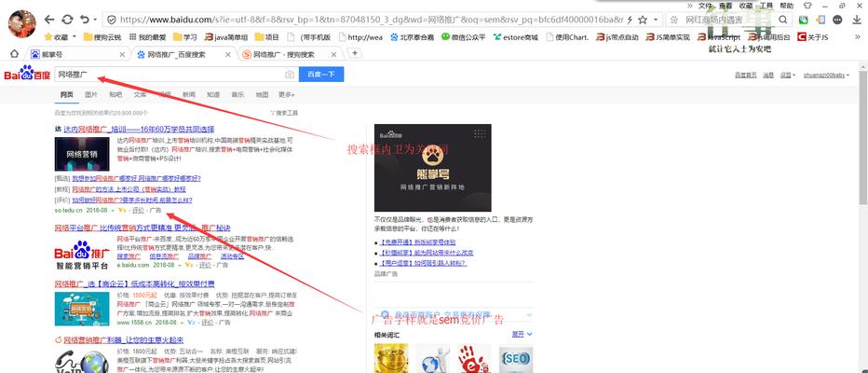Expand bookmarks overflow chevron at bar end

coord(858,37)
